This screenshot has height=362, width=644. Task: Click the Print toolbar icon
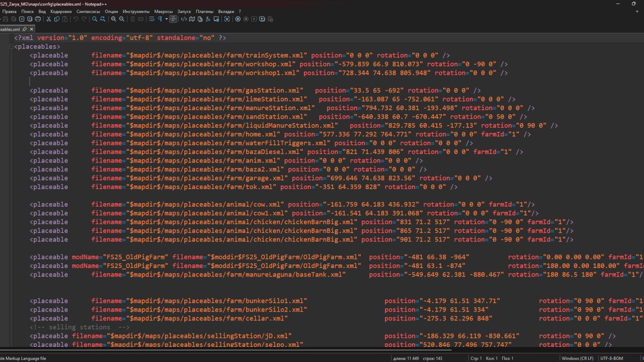pyautogui.click(x=38, y=19)
